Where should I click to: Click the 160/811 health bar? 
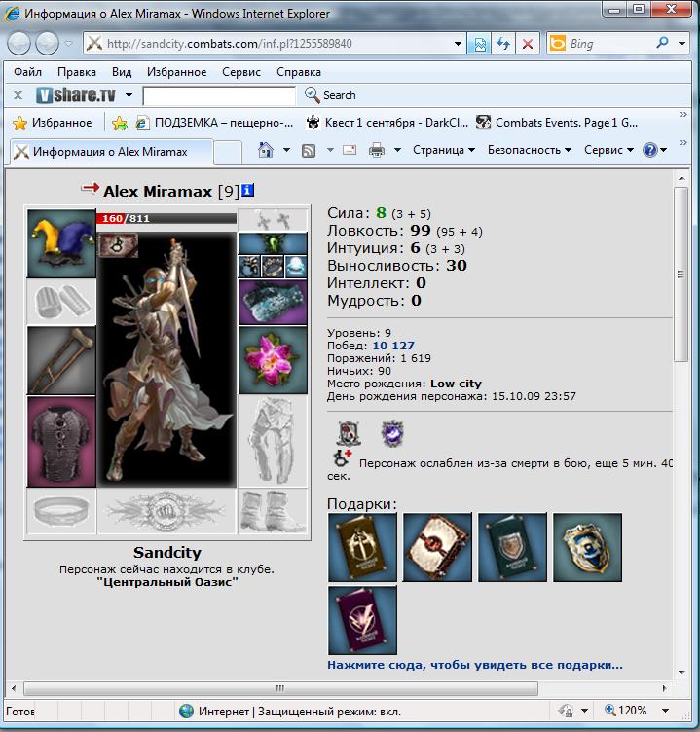tap(166, 218)
